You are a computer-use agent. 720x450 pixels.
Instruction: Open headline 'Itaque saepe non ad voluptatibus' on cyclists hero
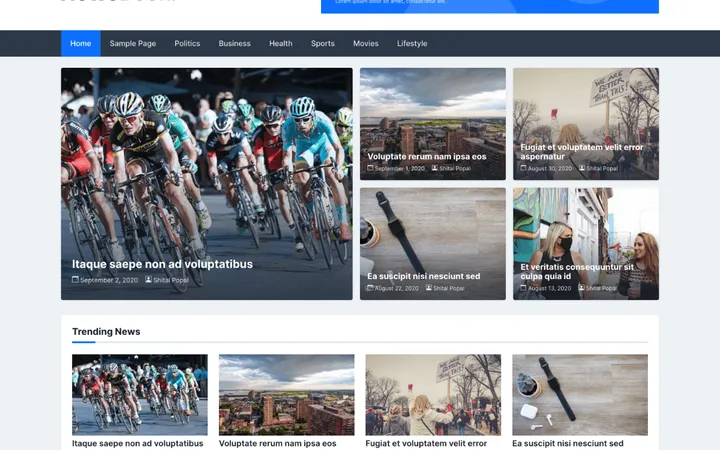pos(162,264)
